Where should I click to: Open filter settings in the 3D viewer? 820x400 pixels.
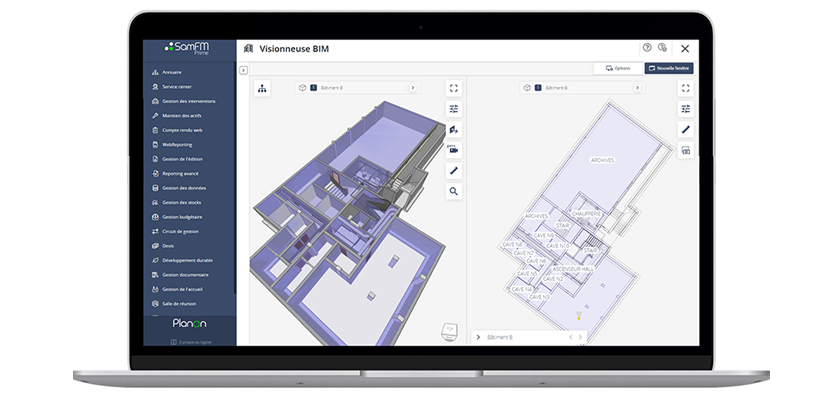pos(454,109)
